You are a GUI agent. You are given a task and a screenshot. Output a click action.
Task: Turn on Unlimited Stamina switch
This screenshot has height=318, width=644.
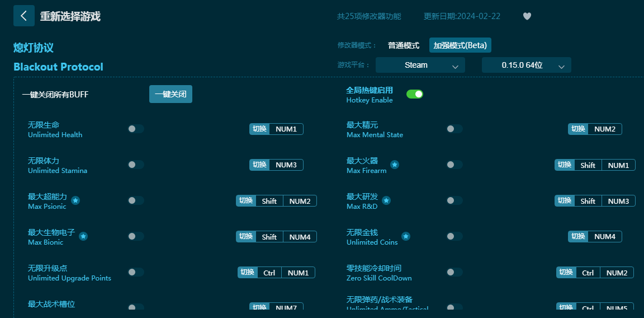135,165
